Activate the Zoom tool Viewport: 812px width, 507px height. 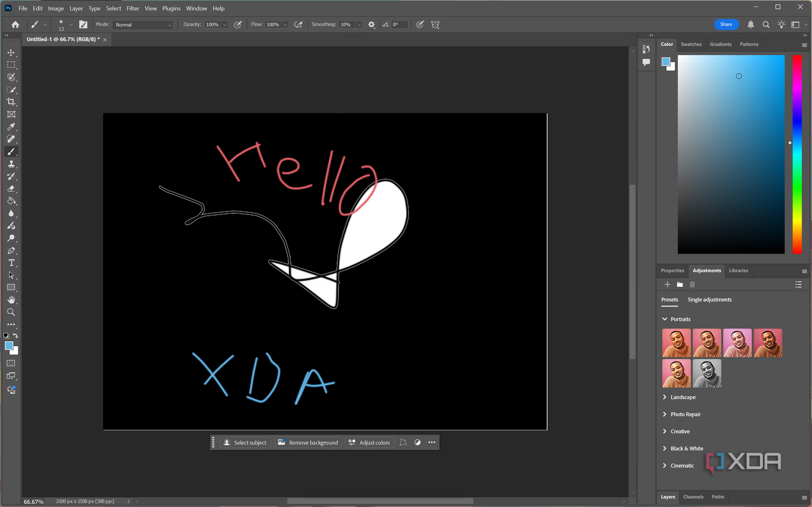tap(11, 312)
